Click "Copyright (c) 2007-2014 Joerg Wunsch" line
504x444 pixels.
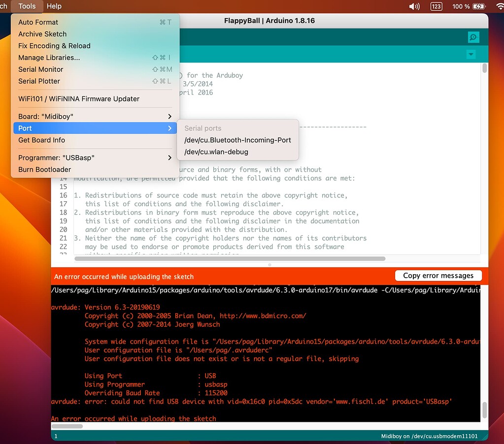pyautogui.click(x=152, y=324)
